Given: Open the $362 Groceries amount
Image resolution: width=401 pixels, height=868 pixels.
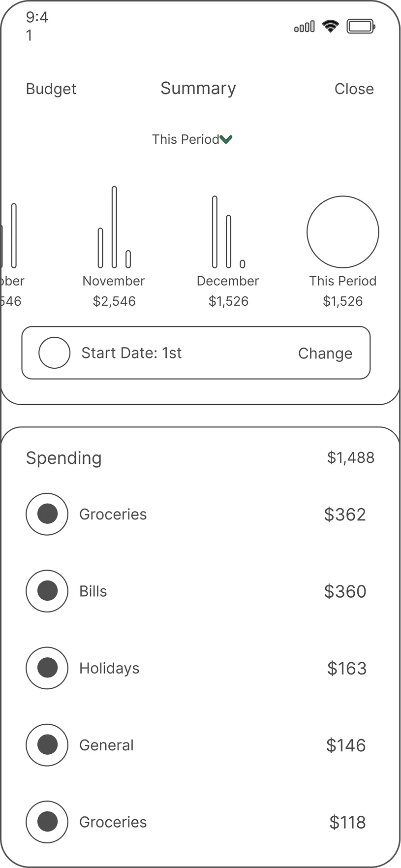Looking at the screenshot, I should [345, 514].
